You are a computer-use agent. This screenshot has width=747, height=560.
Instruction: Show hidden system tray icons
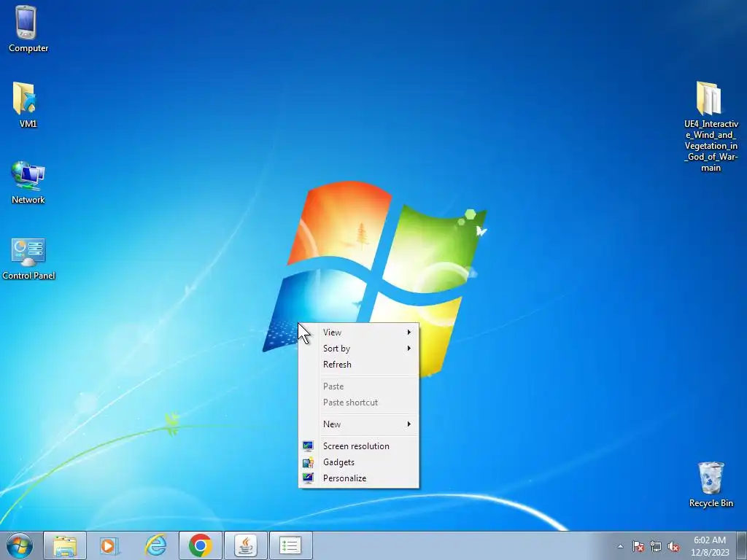620,546
